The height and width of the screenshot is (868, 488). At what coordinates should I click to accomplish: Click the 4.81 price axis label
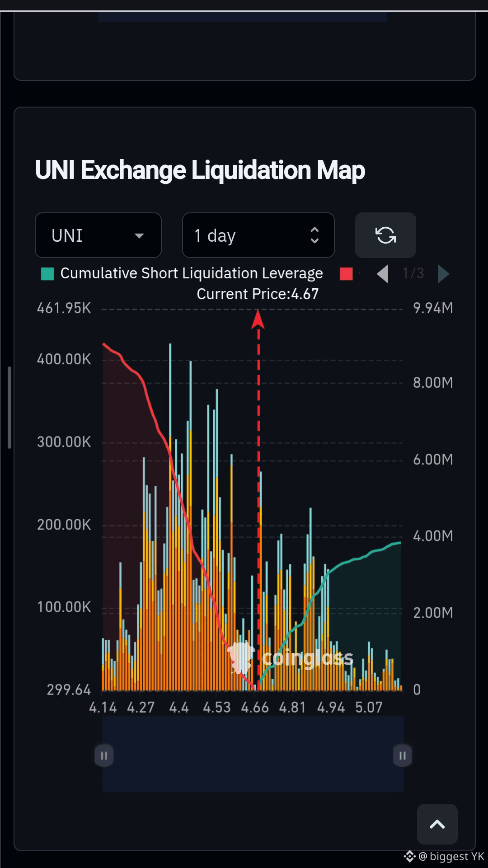(292, 707)
